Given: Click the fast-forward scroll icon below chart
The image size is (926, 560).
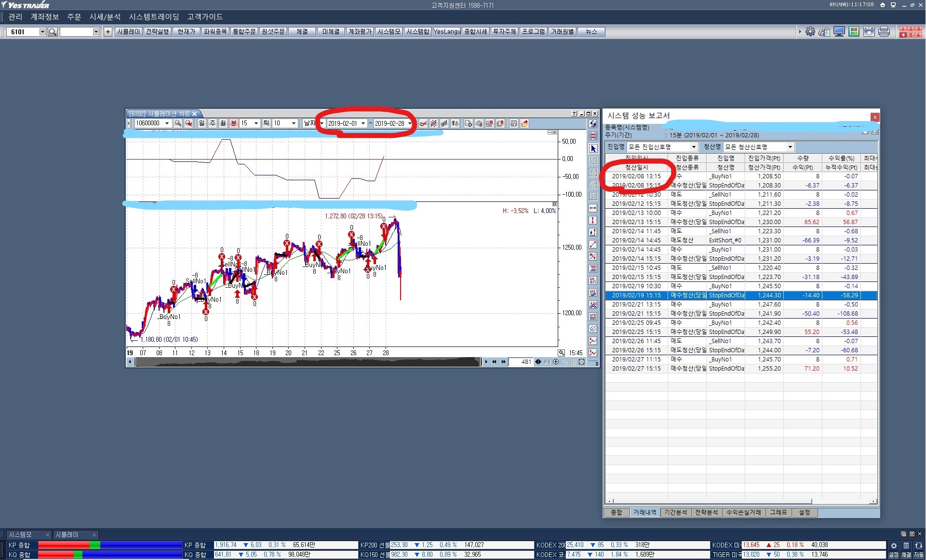Looking at the screenshot, I should [x=504, y=362].
